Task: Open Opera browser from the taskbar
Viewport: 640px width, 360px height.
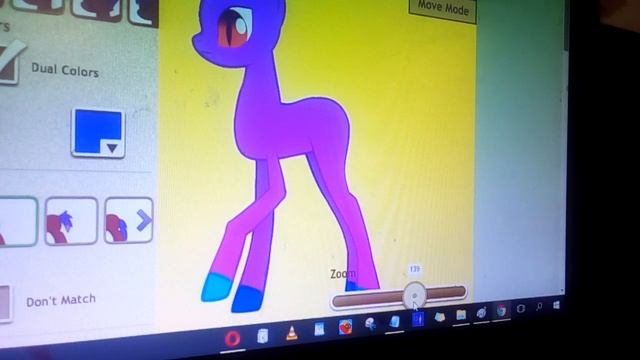Action: click(232, 338)
